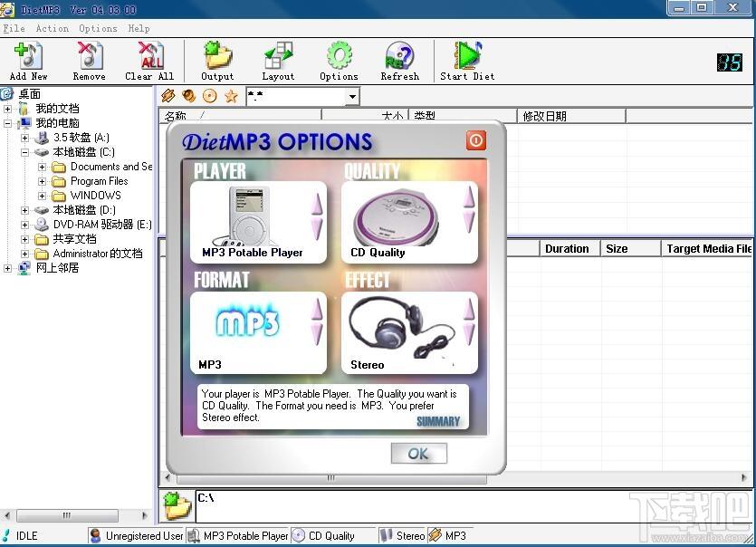Click the second filter icon left of the disc

(189, 96)
